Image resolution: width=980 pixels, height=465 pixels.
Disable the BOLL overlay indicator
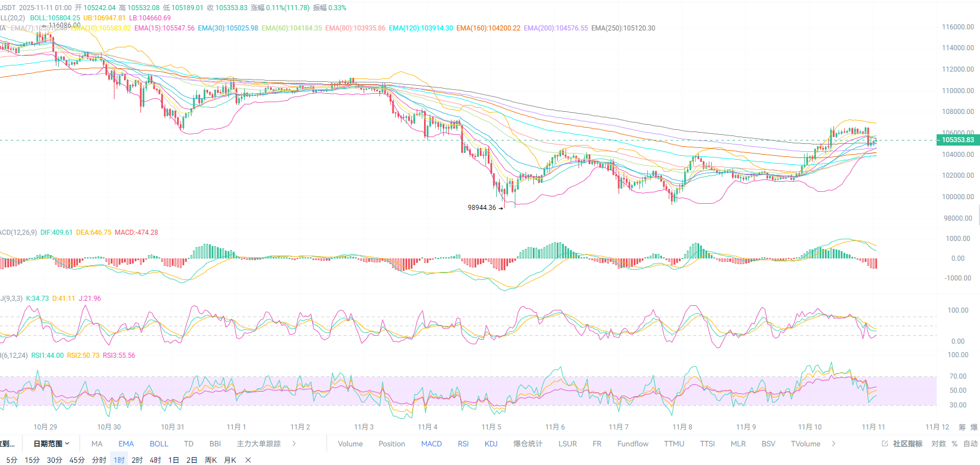tap(159, 444)
